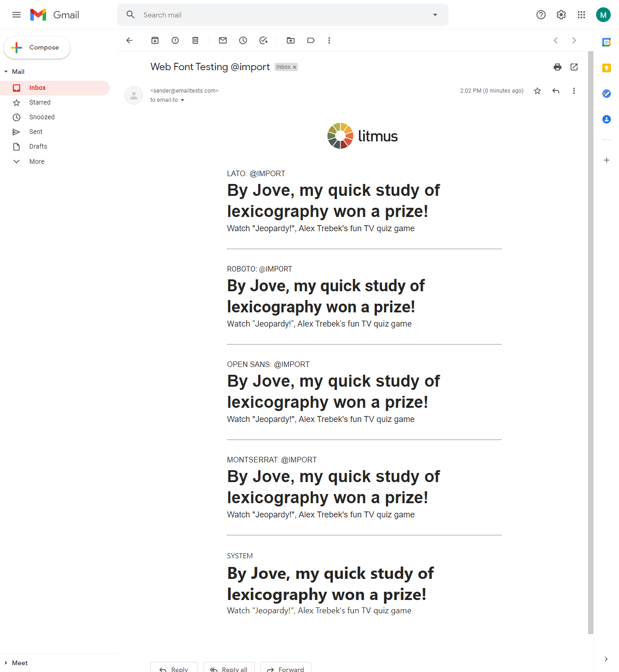This screenshot has width=619, height=672.
Task: Remove the Inbox label from the email
Action: [294, 67]
